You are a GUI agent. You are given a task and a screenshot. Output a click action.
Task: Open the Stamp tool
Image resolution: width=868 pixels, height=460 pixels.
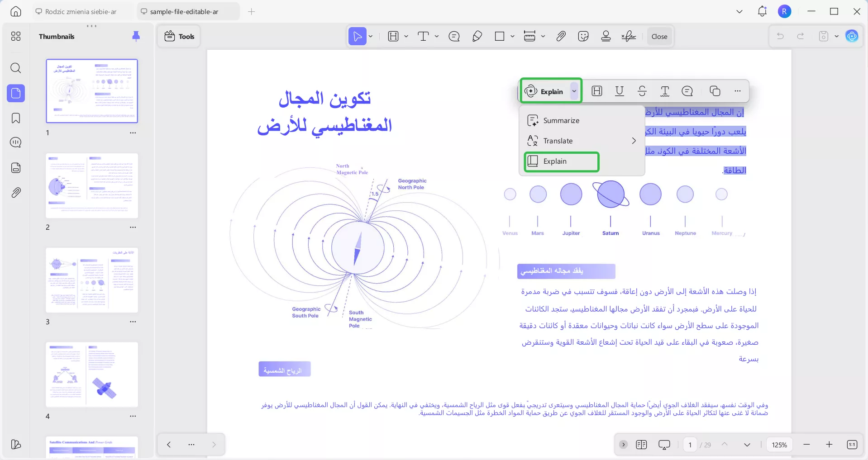tap(606, 36)
